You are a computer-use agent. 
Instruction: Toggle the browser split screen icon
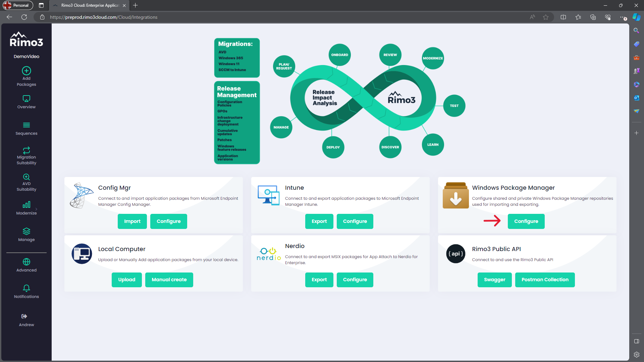(x=563, y=17)
